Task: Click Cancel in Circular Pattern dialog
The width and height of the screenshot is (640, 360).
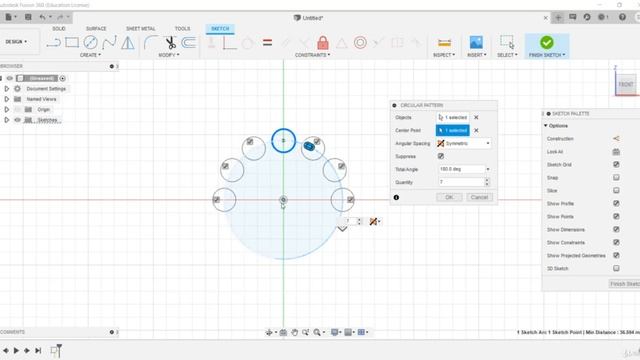Action: [x=479, y=197]
